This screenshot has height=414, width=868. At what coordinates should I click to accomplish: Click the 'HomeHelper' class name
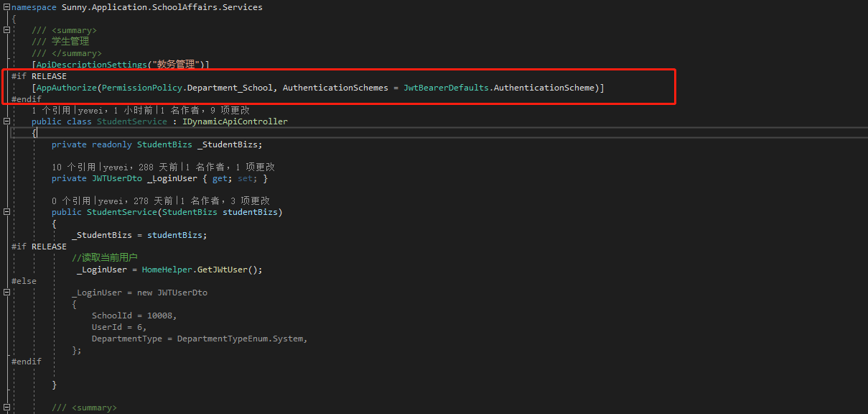click(167, 270)
